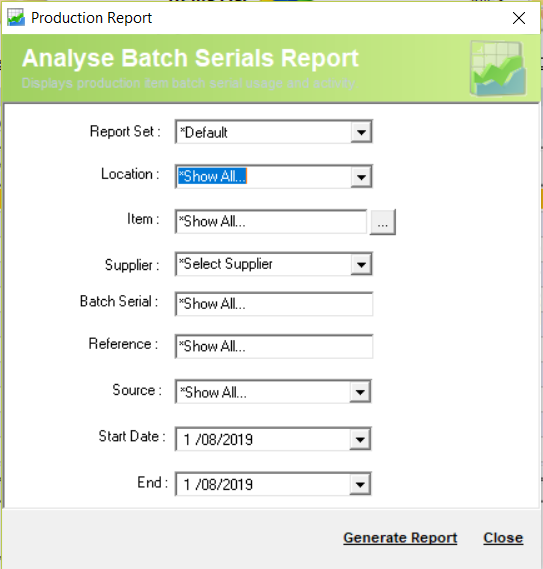543x569 pixels.
Task: Click into the Batch Serial field
Action: 274,304
